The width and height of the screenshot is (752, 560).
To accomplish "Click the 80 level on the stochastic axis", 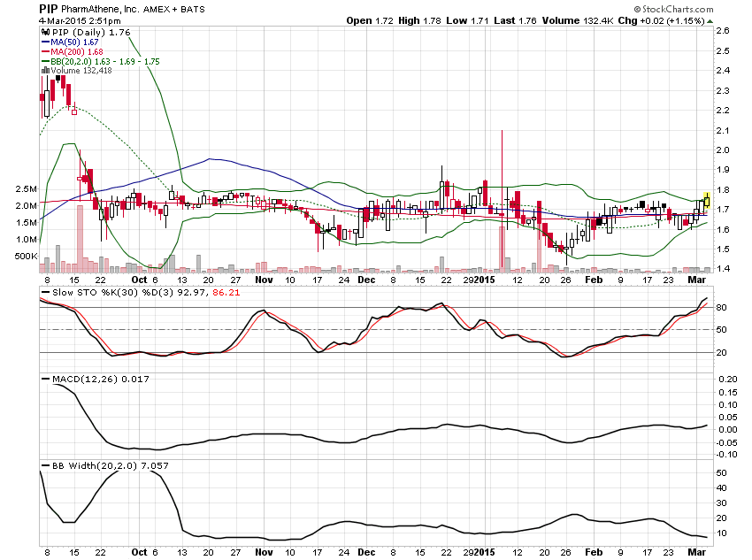I will [721, 307].
